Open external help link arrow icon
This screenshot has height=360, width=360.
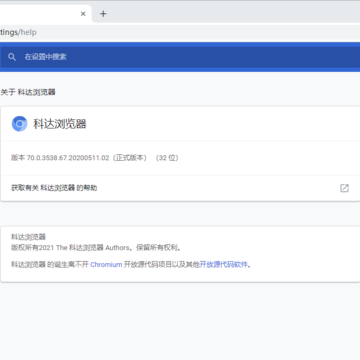tap(344, 188)
